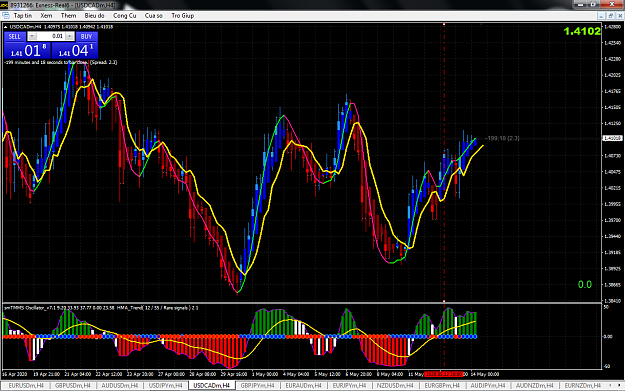Click the current price label on price axis

pyautogui.click(x=612, y=138)
